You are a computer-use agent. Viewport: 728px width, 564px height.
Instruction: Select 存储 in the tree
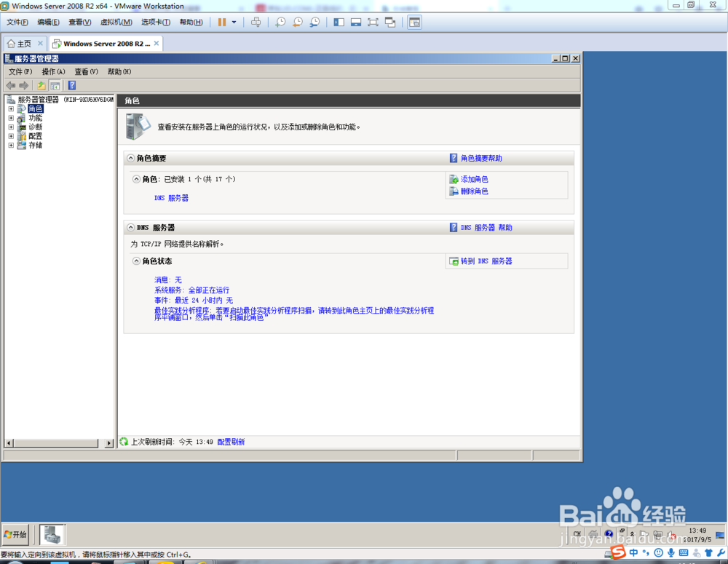[x=35, y=146]
